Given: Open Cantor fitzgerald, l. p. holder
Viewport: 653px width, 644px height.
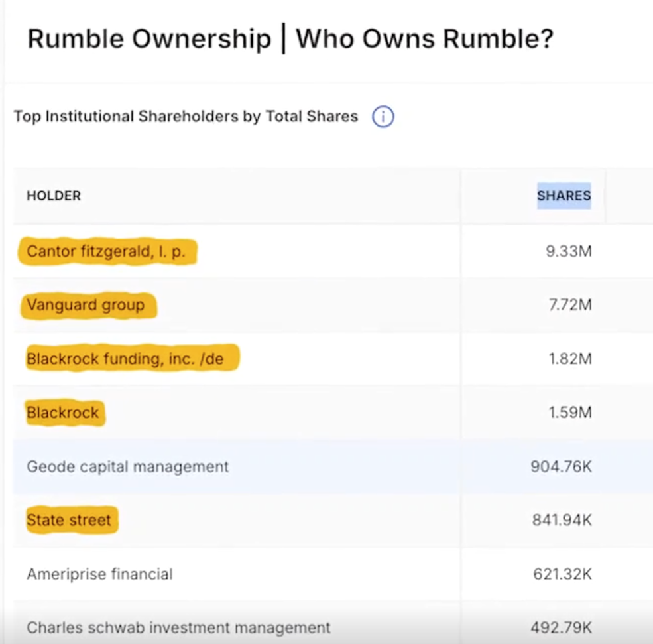Looking at the screenshot, I should (x=106, y=252).
